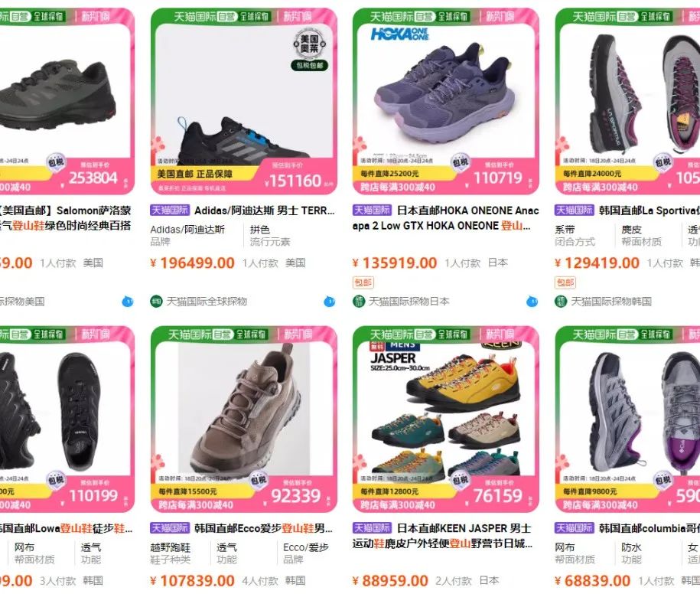Open title link 日本直邮HOKA ONEONE Anacapa 2 Low
This screenshot has width=700, height=594.
pos(446,218)
